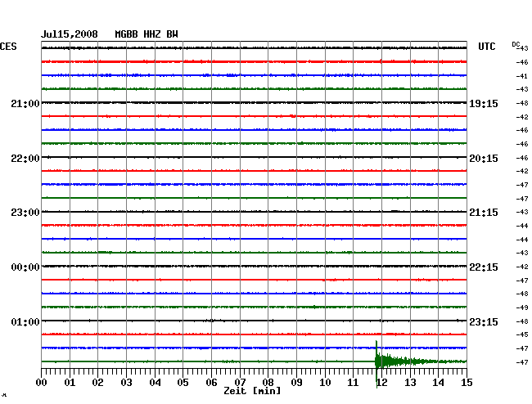Select the 23:00 local time label

25,213
